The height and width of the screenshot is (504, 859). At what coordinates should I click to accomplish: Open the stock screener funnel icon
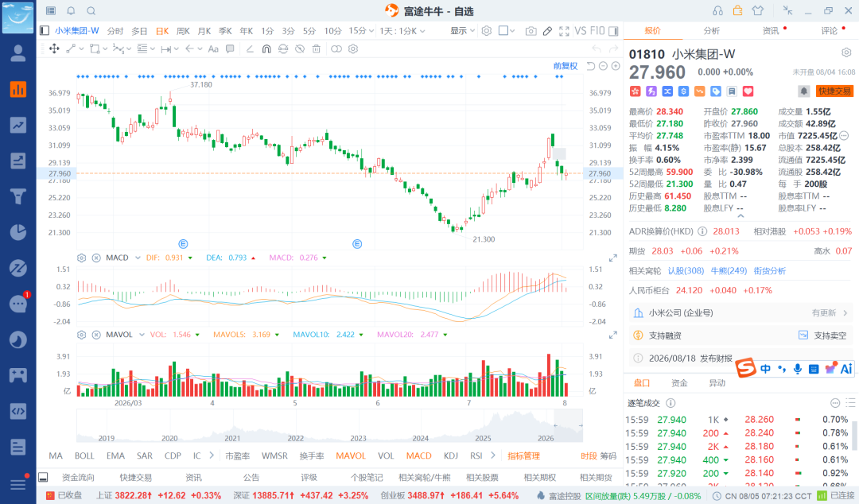coord(18,196)
